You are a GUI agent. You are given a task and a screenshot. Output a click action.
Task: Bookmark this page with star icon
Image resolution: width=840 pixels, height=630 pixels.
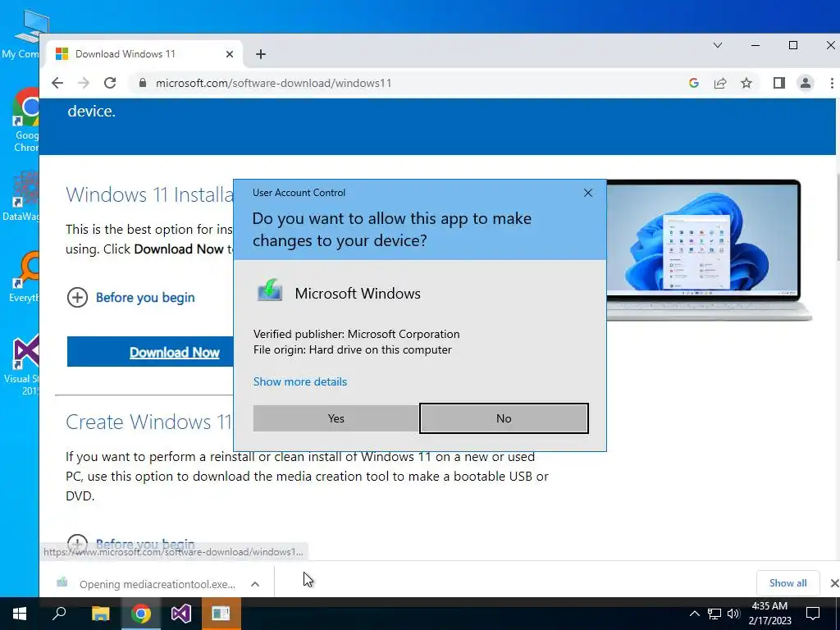coord(746,83)
